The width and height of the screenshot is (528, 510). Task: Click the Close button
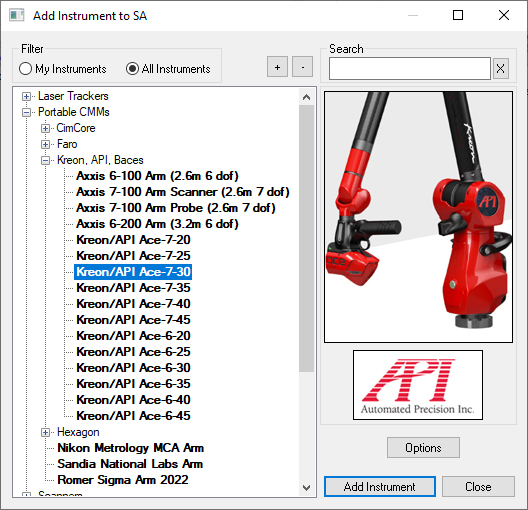(478, 486)
